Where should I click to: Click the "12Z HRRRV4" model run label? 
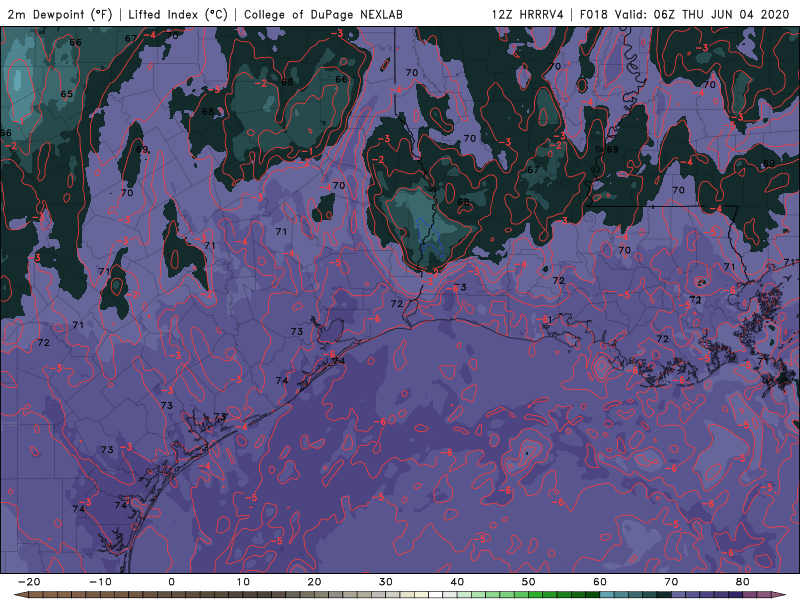click(528, 14)
